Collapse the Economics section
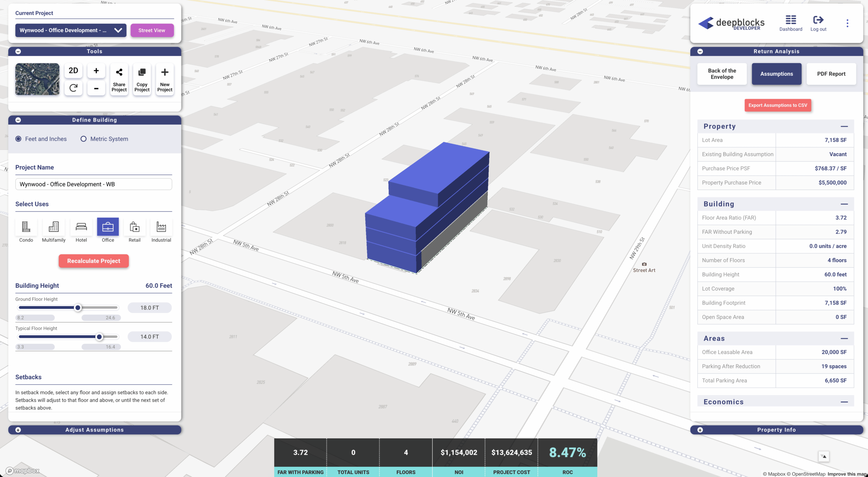The width and height of the screenshot is (868, 477). (x=844, y=402)
